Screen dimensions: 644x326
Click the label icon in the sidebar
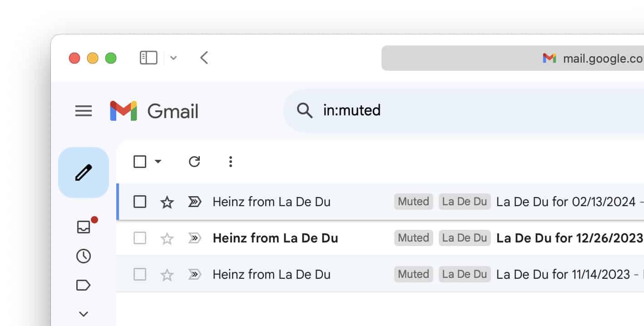coord(84,285)
